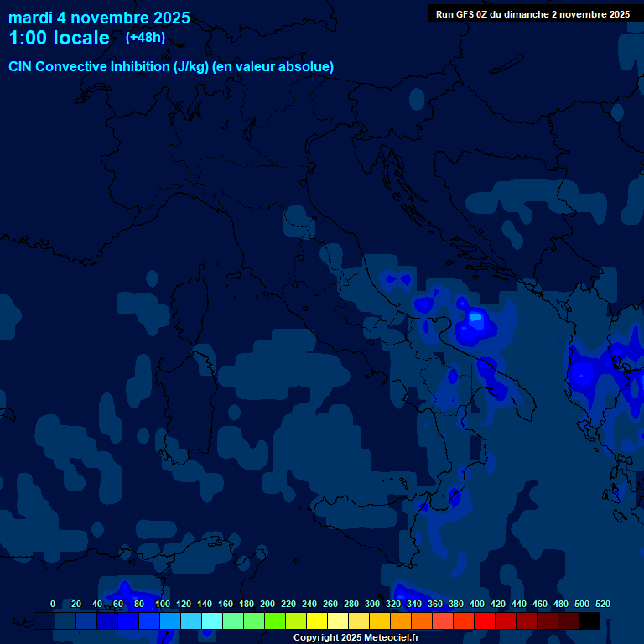Select the maroon swatch between 460 and 480
This screenshot has width=644, height=644.
pos(547,621)
